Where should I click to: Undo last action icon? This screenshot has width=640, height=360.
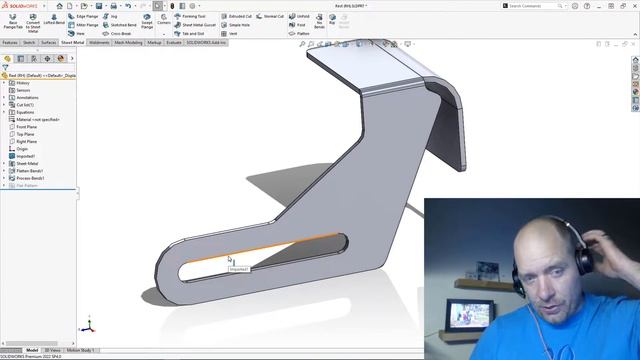pyautogui.click(x=128, y=6)
